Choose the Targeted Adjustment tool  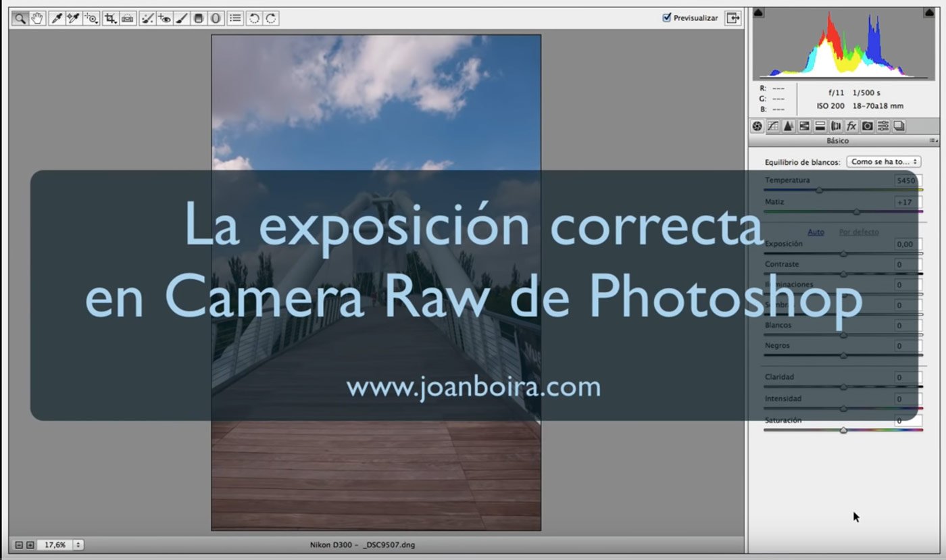[x=91, y=18]
